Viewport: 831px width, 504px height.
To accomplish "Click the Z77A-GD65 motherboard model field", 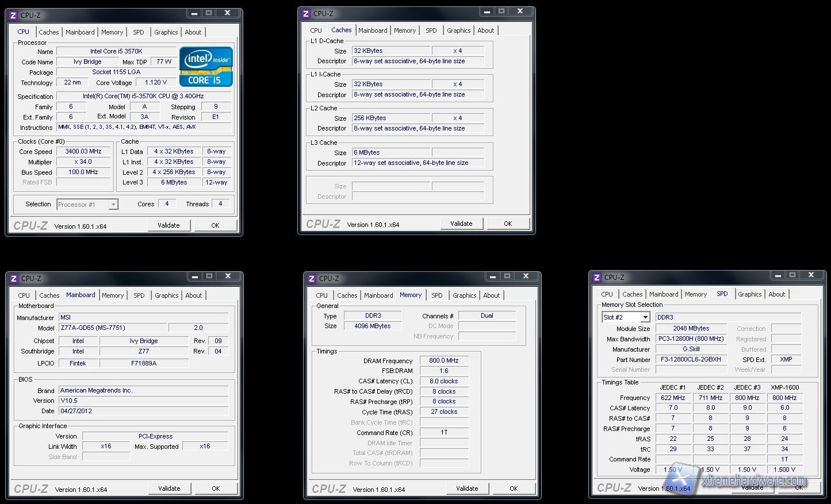I will pyautogui.click(x=113, y=328).
